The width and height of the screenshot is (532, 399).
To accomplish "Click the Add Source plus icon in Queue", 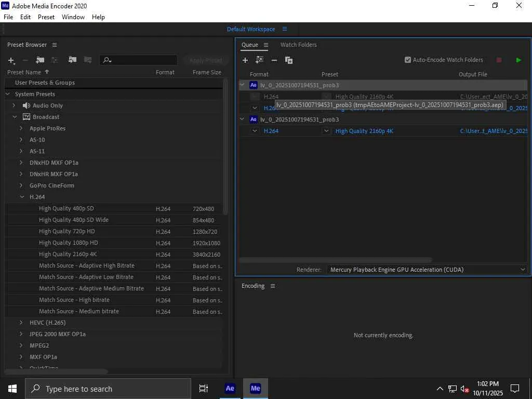I will coord(245,60).
